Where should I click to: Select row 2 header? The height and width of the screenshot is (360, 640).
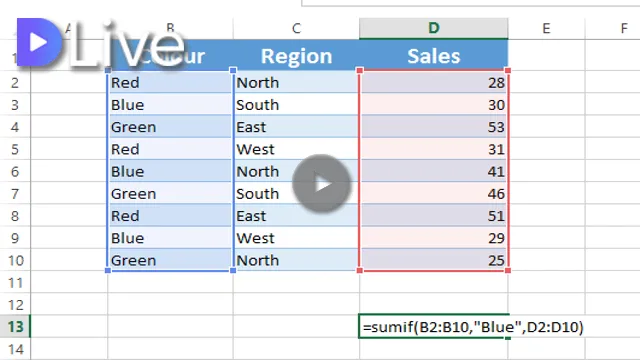click(x=15, y=83)
